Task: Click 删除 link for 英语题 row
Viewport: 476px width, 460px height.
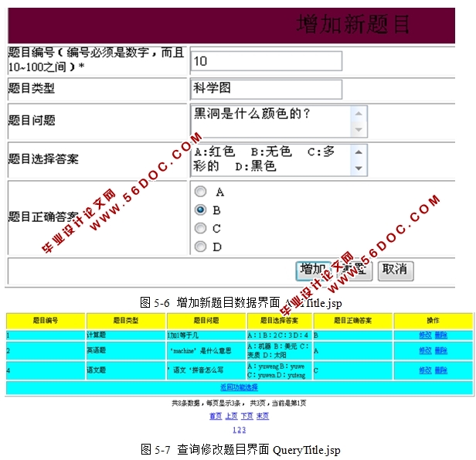Action: pos(441,351)
